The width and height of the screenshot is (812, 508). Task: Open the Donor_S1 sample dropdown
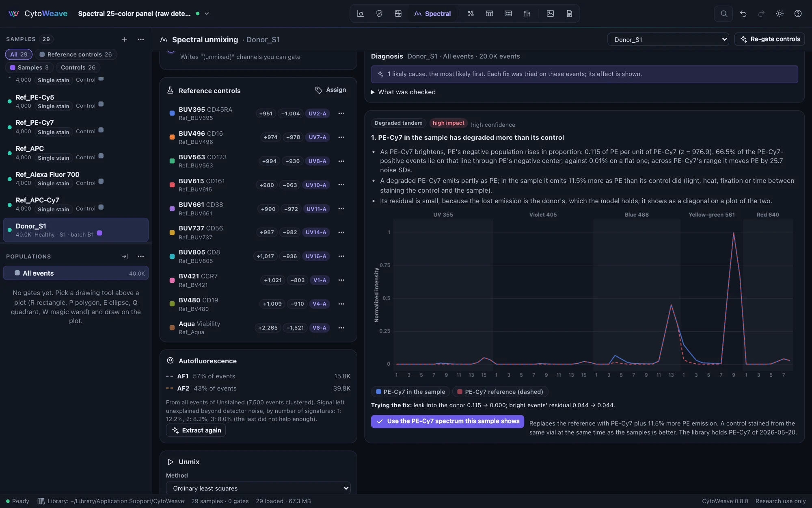point(668,39)
